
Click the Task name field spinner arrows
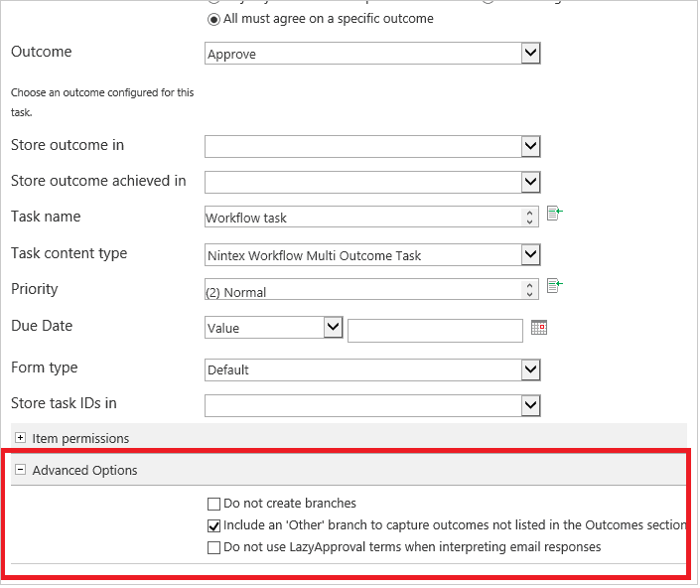click(x=529, y=217)
